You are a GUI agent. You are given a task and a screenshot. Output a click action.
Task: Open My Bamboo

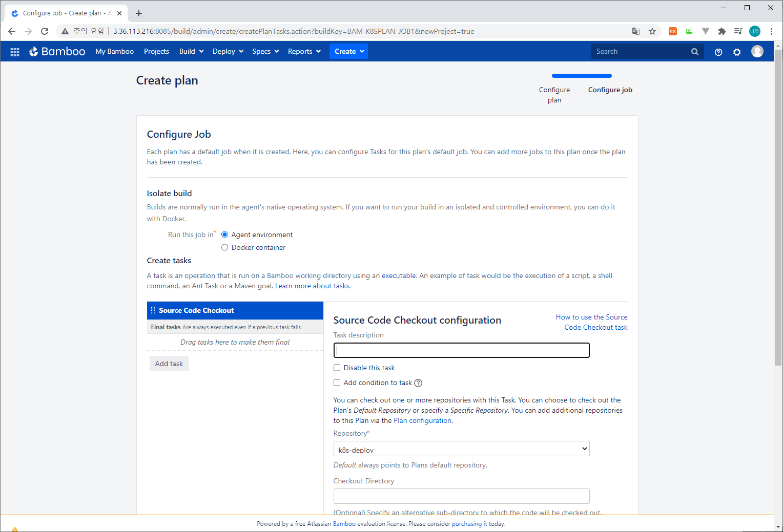[x=114, y=51]
